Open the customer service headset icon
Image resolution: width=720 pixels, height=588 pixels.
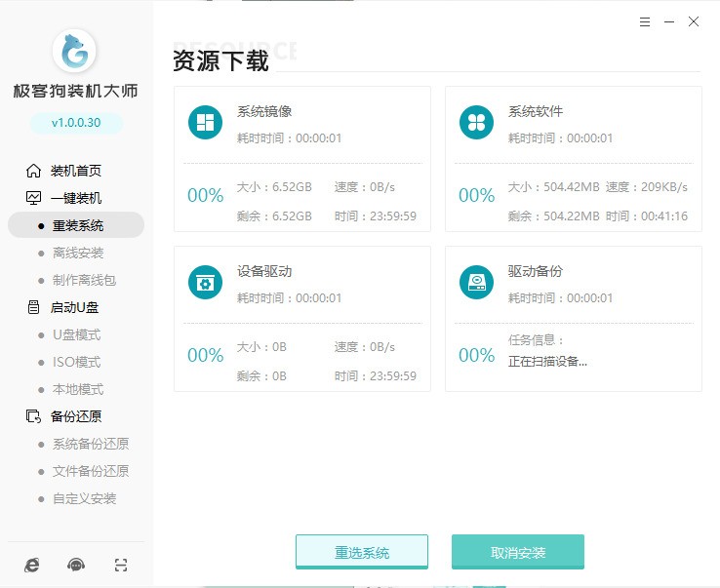tap(76, 565)
